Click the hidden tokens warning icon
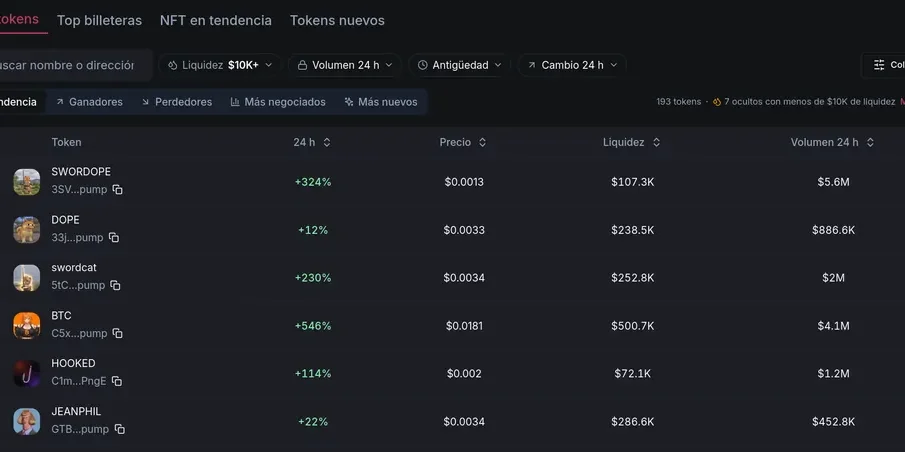Image resolution: width=905 pixels, height=452 pixels. pyautogui.click(x=717, y=102)
